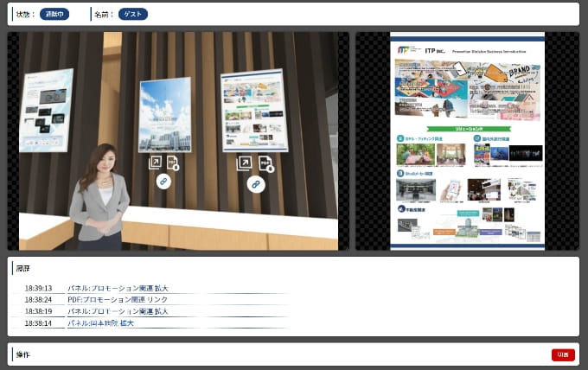Select the 18:38:19 panel history entry
Viewport: 588px width, 370px height.
pos(118,311)
